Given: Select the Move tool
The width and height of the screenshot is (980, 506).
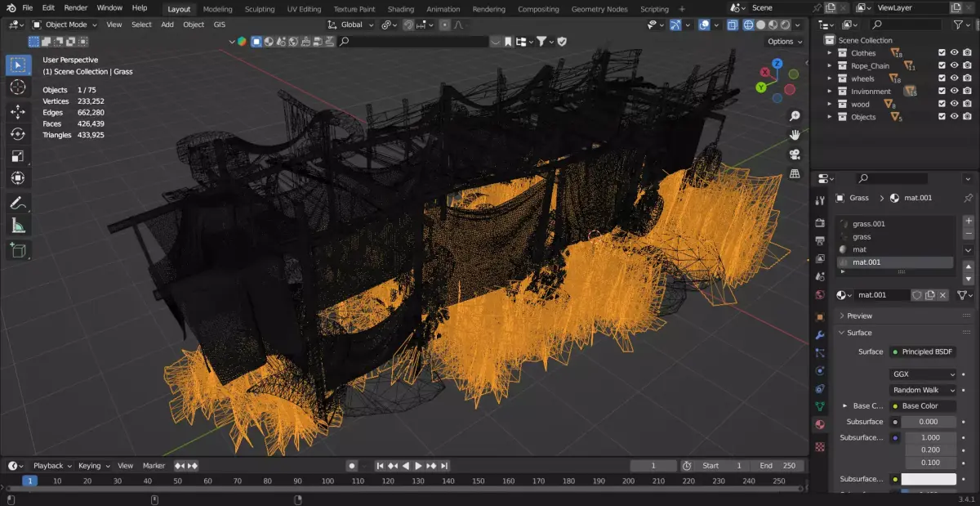Looking at the screenshot, I should pos(18,111).
